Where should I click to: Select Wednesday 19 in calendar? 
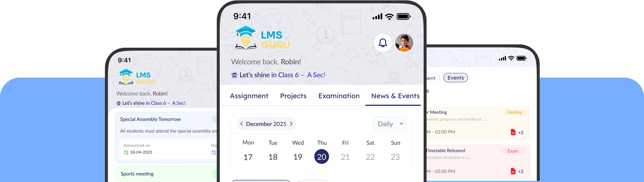[x=298, y=157]
